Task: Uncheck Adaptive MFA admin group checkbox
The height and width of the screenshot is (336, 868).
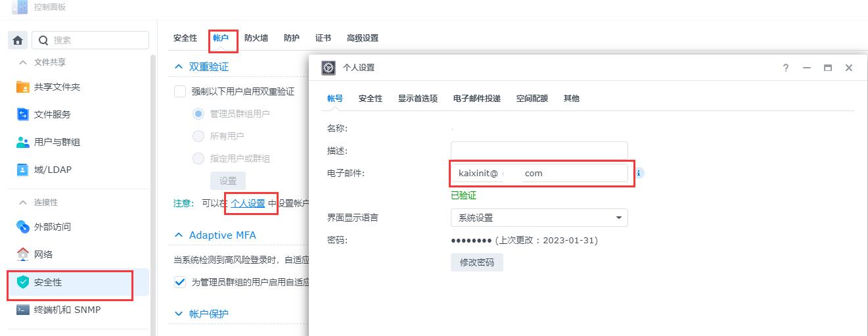Action: click(180, 282)
